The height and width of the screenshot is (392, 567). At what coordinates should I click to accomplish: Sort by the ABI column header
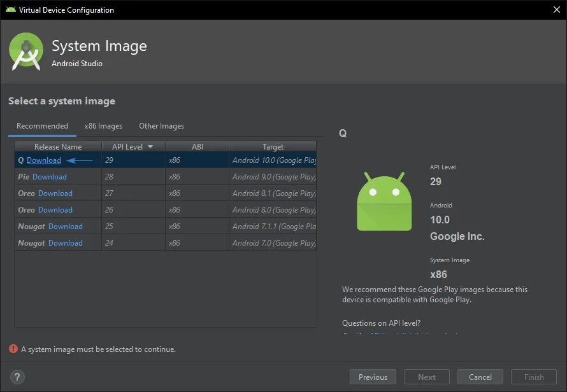[x=197, y=146]
